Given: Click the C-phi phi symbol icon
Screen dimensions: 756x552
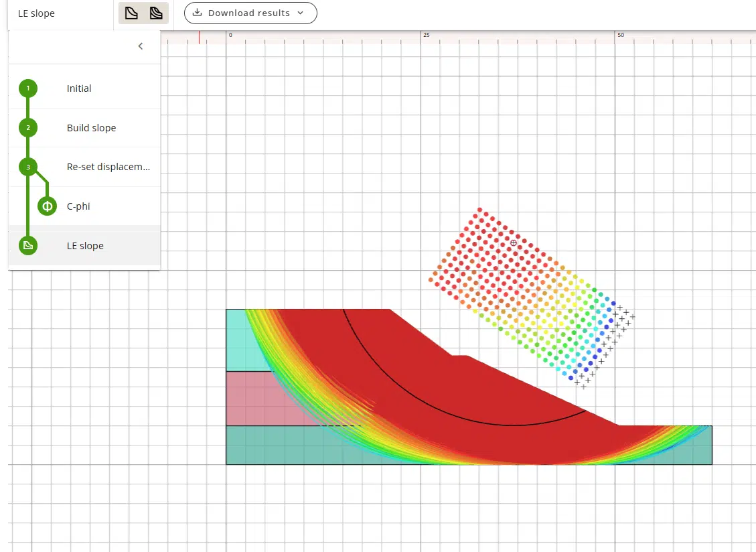Looking at the screenshot, I should tap(48, 206).
